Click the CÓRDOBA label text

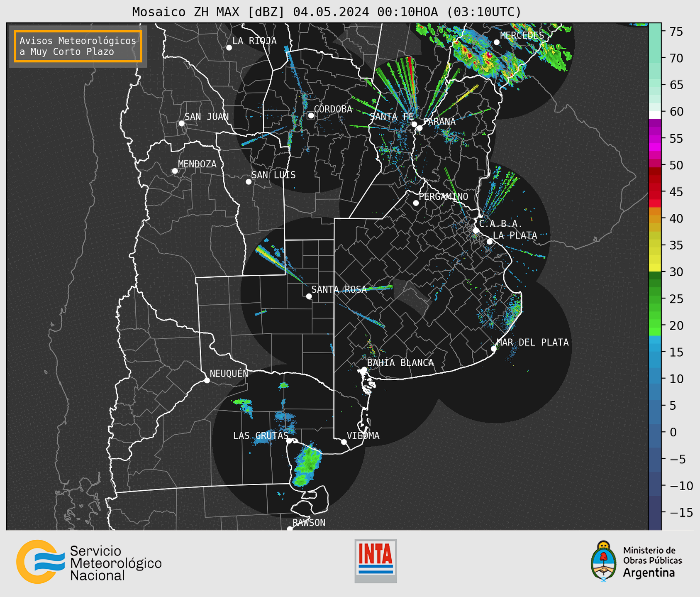coord(333,109)
